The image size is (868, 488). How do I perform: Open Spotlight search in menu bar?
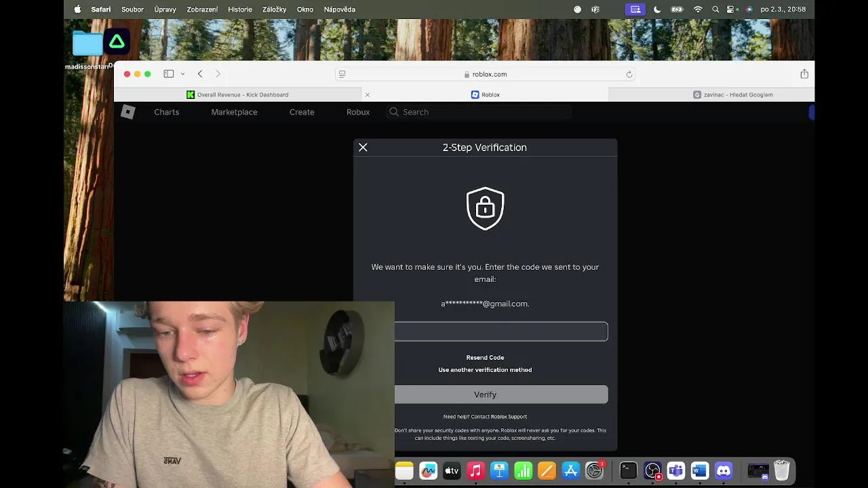tap(715, 9)
